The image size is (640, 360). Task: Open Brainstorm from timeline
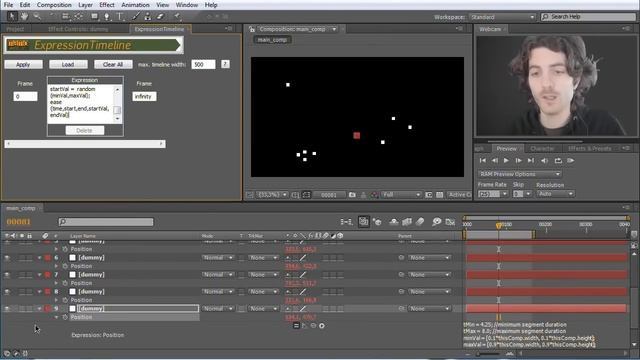436,222
